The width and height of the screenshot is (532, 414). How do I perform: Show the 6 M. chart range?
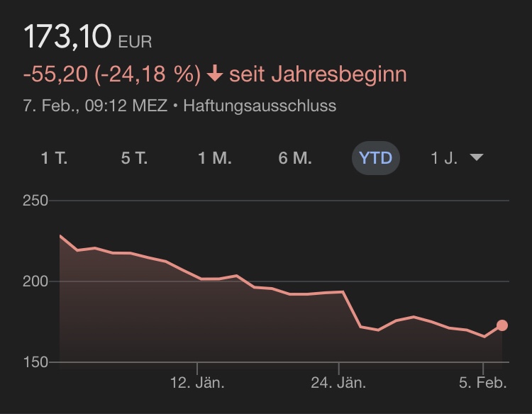[295, 158]
